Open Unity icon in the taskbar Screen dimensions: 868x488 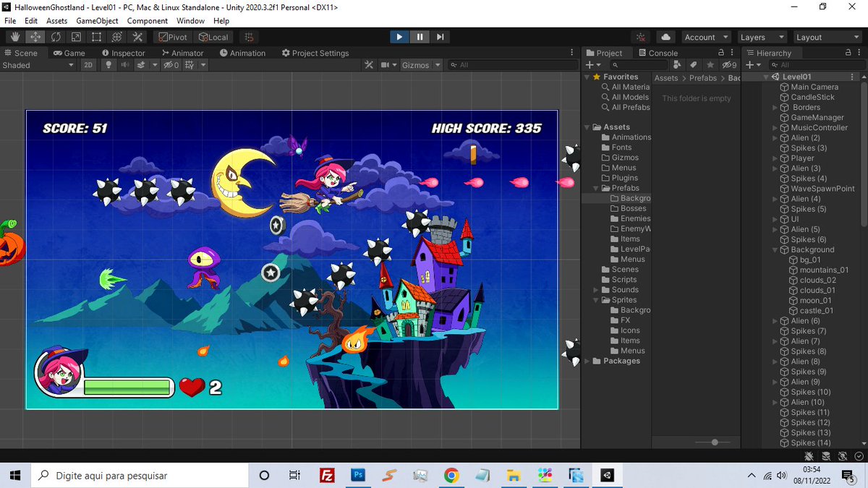pos(608,475)
